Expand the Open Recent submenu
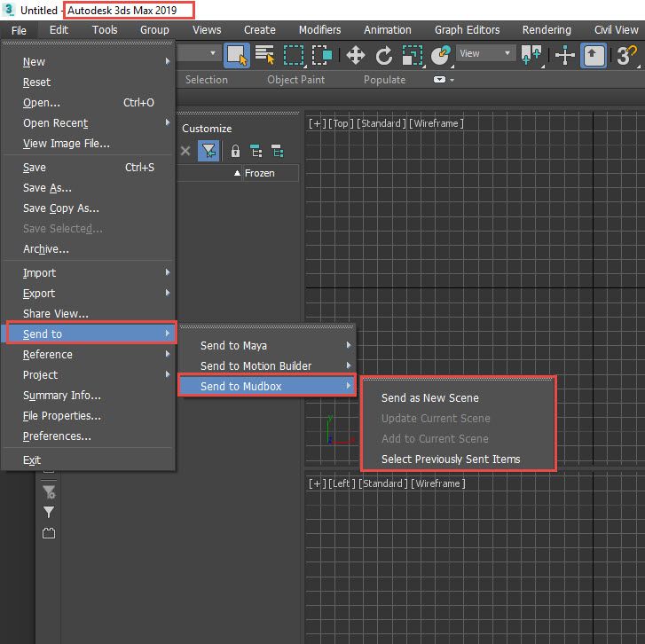This screenshot has height=644, width=645. (89, 123)
